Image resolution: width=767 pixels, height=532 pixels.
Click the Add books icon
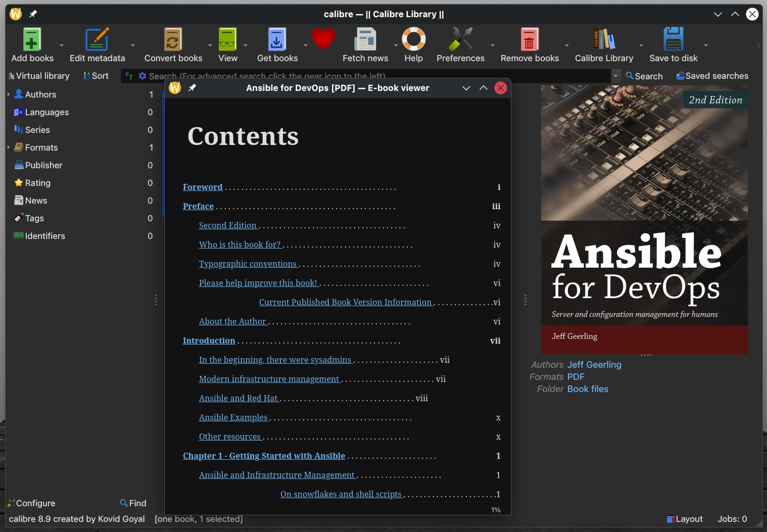(32, 39)
